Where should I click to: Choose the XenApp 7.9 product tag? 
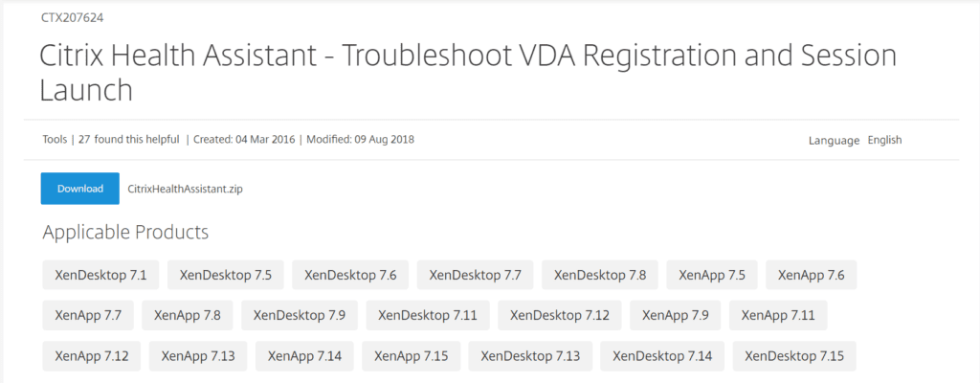(676, 315)
